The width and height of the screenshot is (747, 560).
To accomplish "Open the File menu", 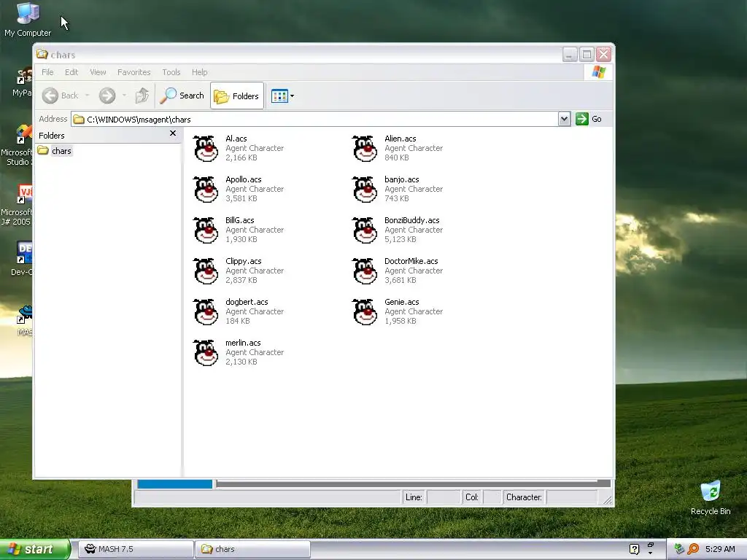I will [x=47, y=72].
